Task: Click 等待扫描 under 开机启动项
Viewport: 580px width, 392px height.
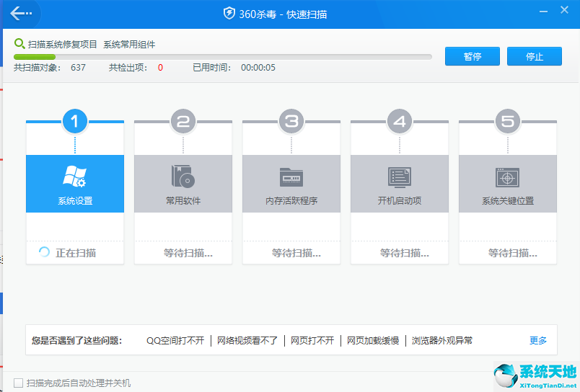Action: (405, 253)
